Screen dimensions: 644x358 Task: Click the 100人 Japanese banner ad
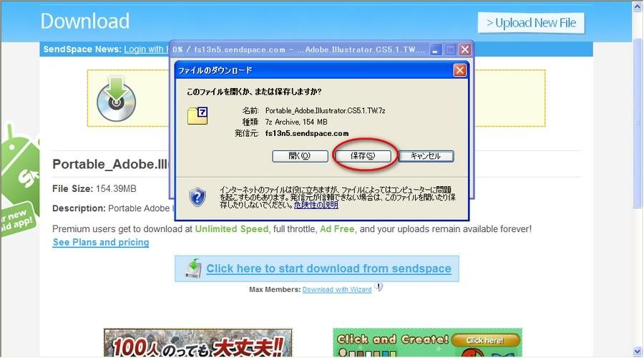(x=198, y=342)
